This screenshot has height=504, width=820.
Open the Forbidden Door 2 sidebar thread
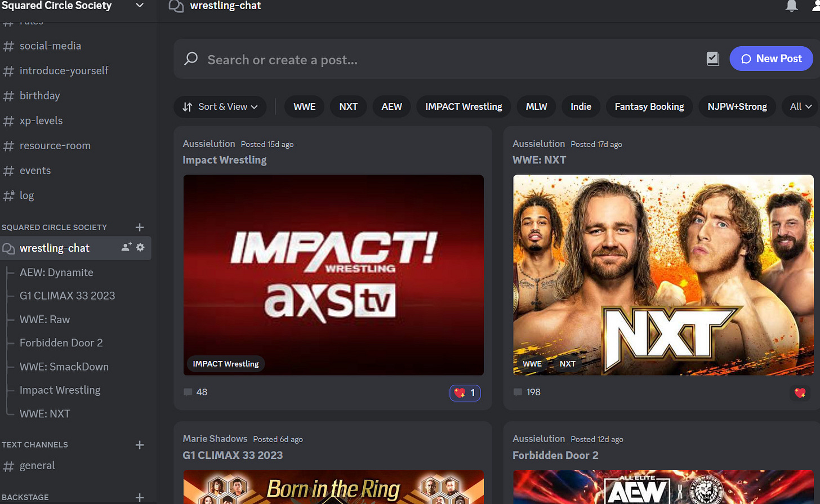(x=61, y=343)
